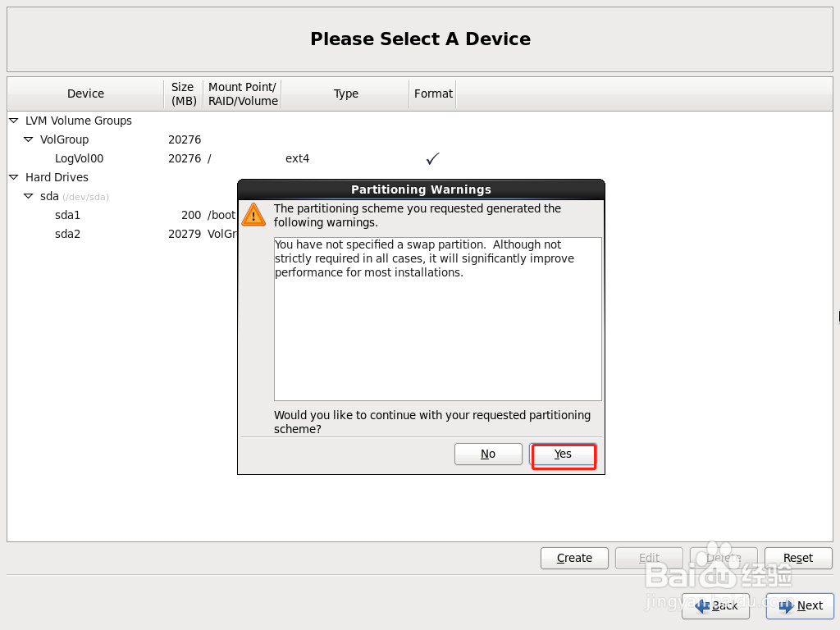This screenshot has height=630, width=840.
Task: Click the disabled Edit button
Action: [649, 558]
